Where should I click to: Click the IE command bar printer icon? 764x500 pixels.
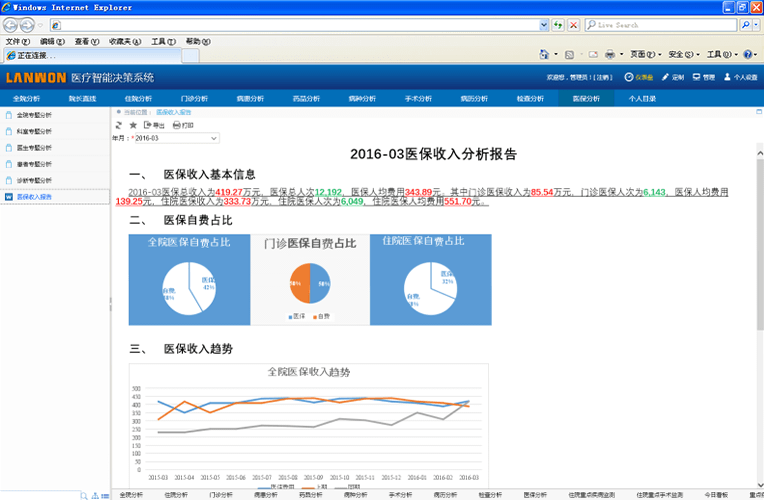610,54
